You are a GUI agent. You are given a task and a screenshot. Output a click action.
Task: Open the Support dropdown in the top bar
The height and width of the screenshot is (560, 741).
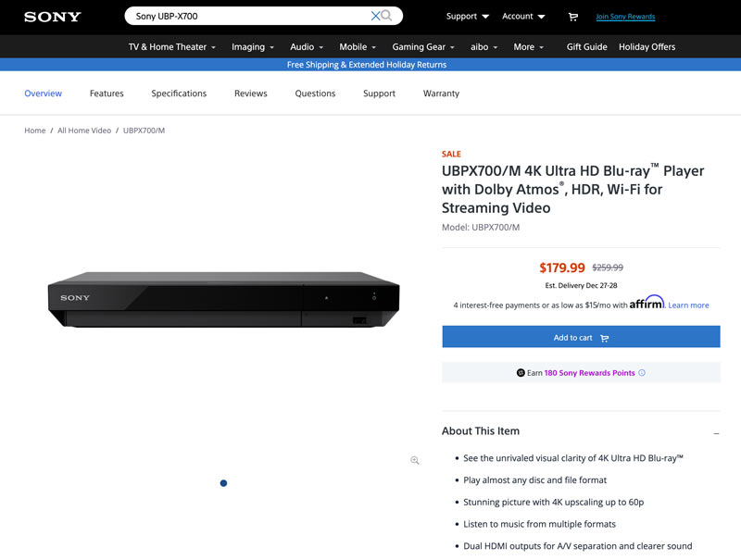tap(463, 16)
